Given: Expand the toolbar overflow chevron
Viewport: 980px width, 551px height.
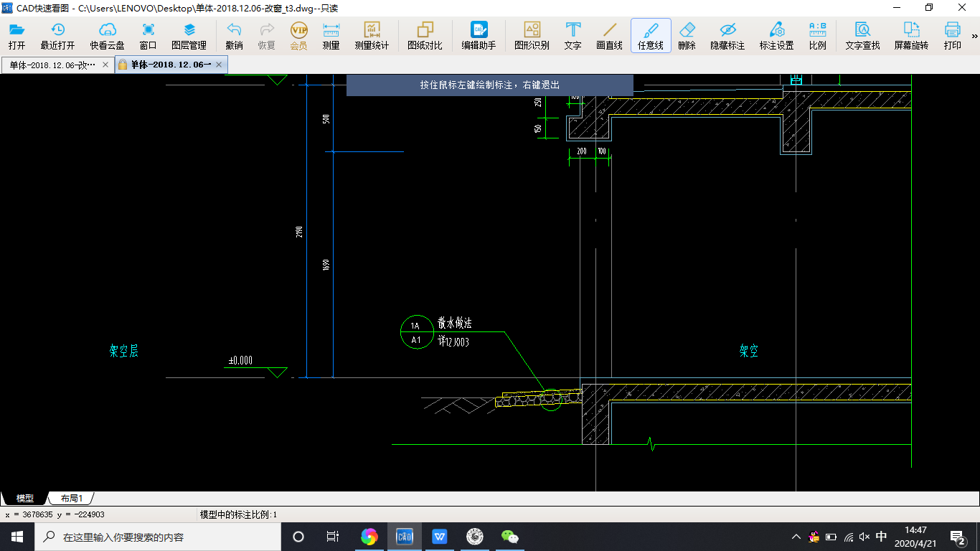Looking at the screenshot, I should [x=974, y=36].
